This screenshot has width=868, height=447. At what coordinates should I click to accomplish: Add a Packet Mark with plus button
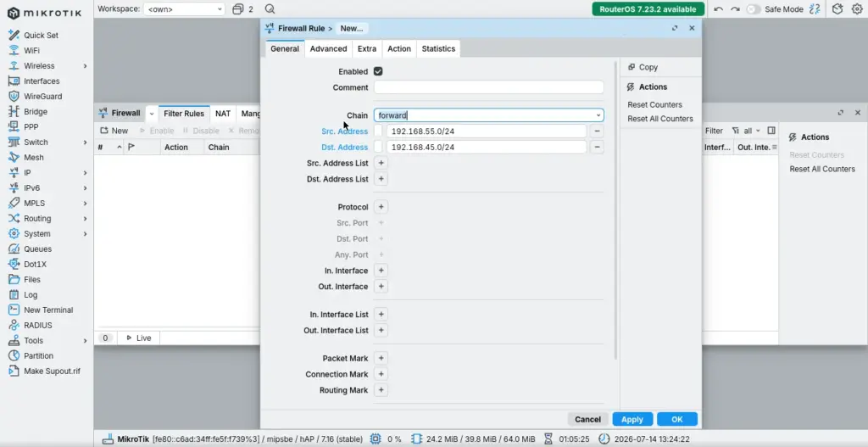click(x=381, y=359)
